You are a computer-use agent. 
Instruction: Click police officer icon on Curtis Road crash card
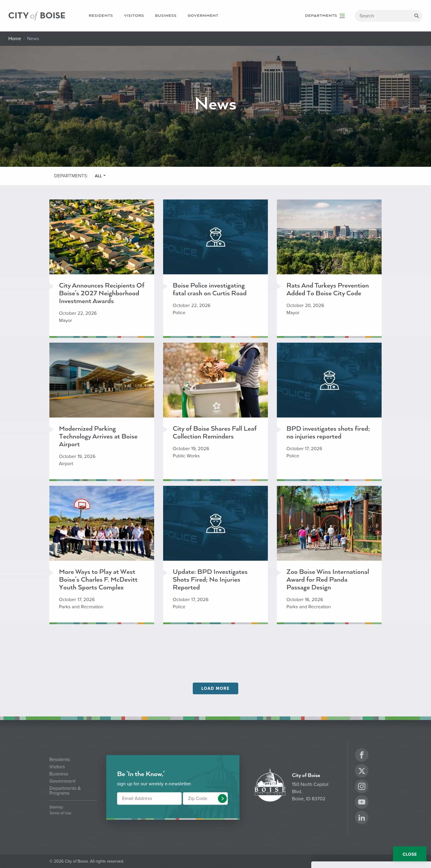point(215,237)
